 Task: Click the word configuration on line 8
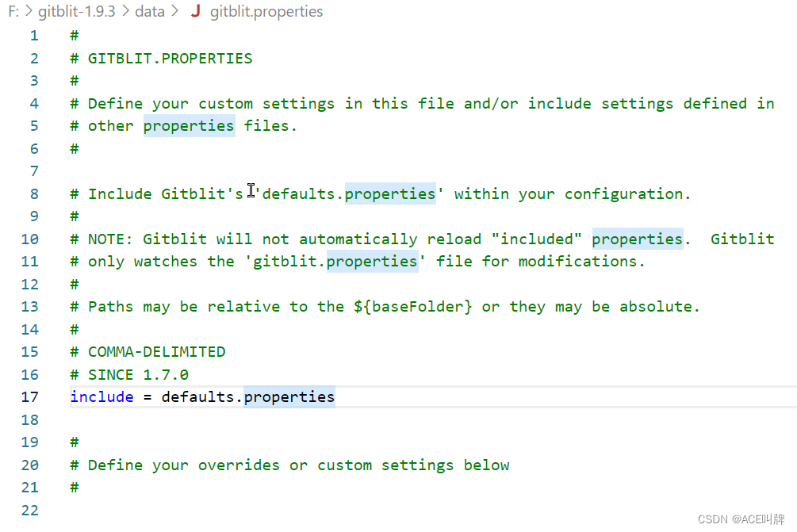[623, 194]
